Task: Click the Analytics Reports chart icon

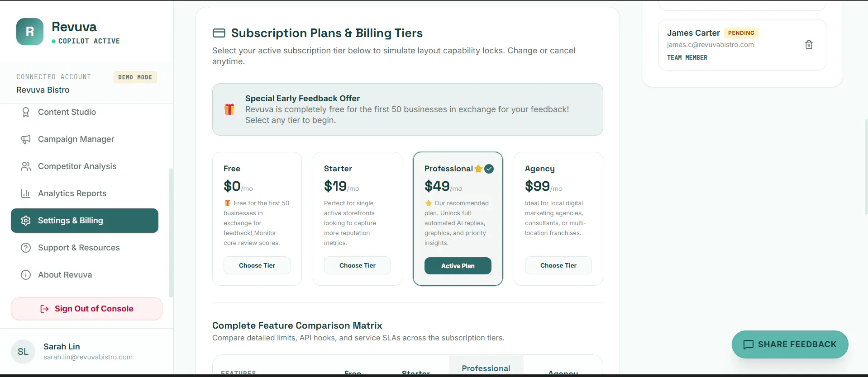Action: pyautogui.click(x=26, y=193)
